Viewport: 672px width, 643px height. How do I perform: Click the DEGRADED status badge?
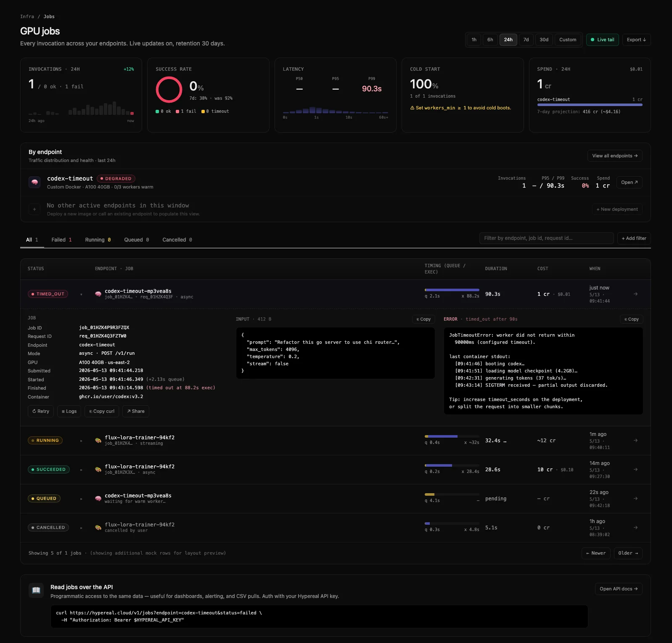coord(116,178)
